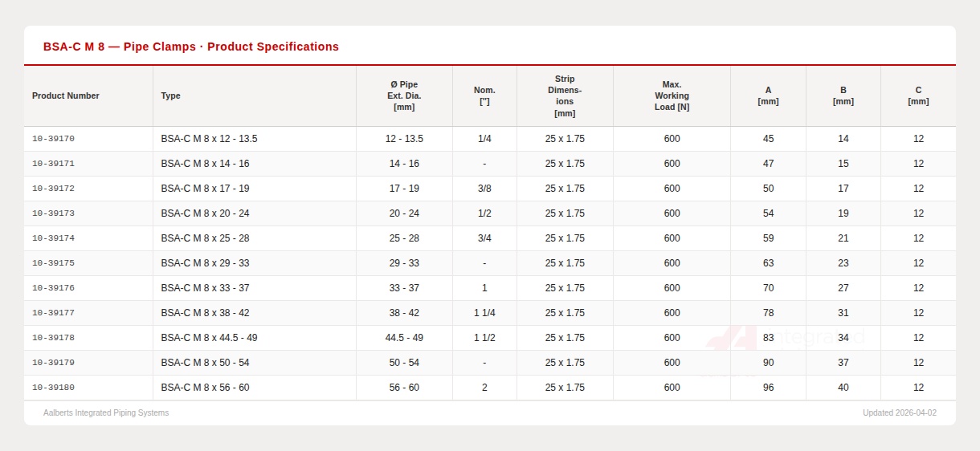Select the C [mm] column header
The image size is (980, 451).
(x=918, y=95)
